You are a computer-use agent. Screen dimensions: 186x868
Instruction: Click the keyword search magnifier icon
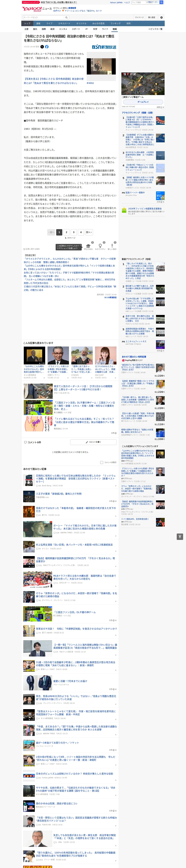coord(66,17)
